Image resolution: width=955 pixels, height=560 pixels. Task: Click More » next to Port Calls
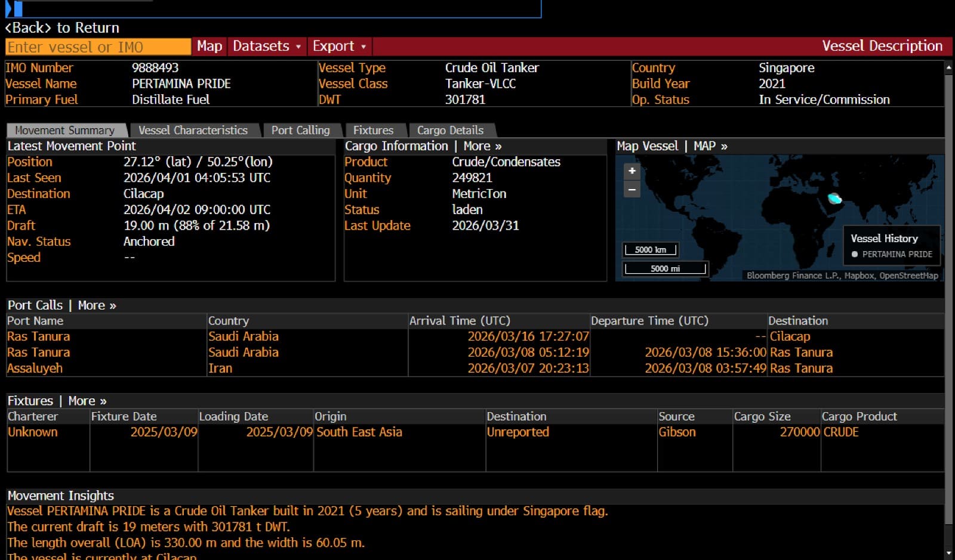[x=97, y=305]
